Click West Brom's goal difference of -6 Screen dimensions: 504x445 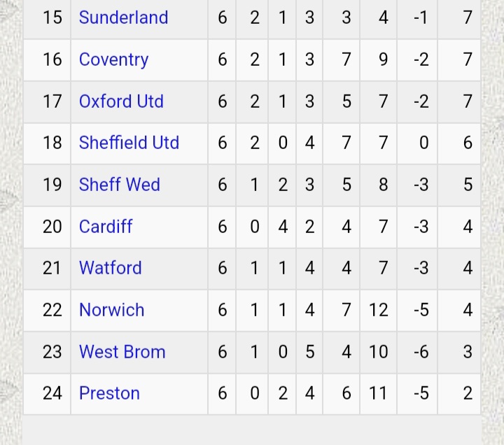[x=421, y=351]
